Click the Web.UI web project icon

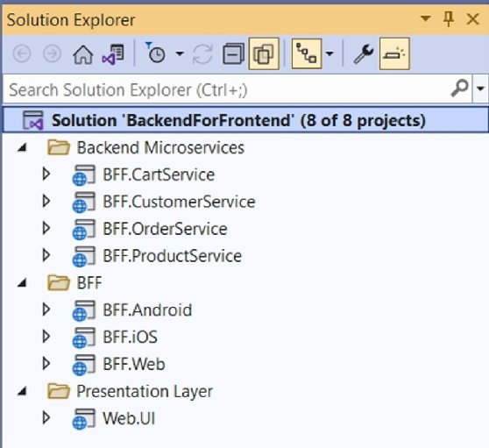pos(83,419)
